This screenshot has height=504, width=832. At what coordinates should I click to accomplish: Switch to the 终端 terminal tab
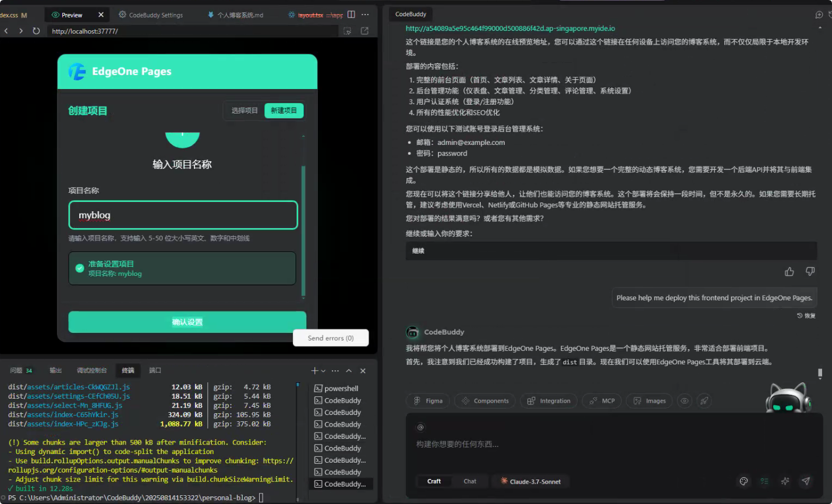(128, 370)
